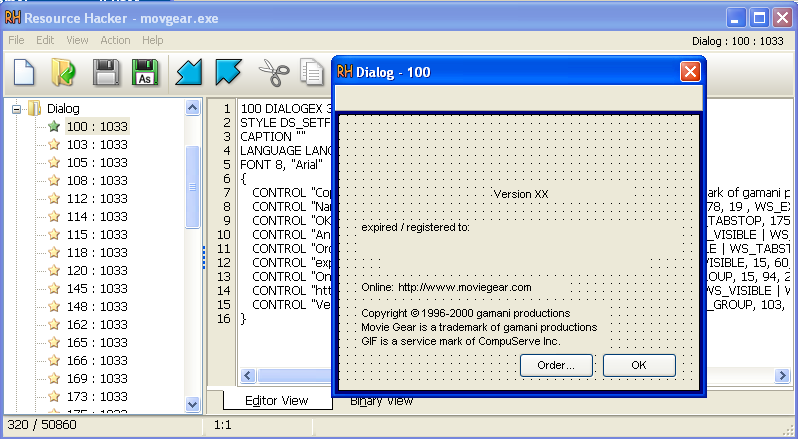
Task: Select tree item 118 : 1033
Action: (x=97, y=253)
